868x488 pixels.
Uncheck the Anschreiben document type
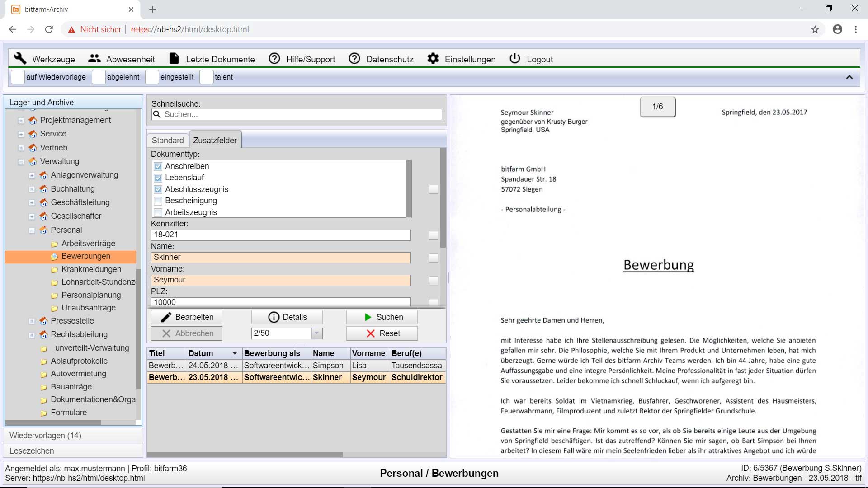pos(158,166)
